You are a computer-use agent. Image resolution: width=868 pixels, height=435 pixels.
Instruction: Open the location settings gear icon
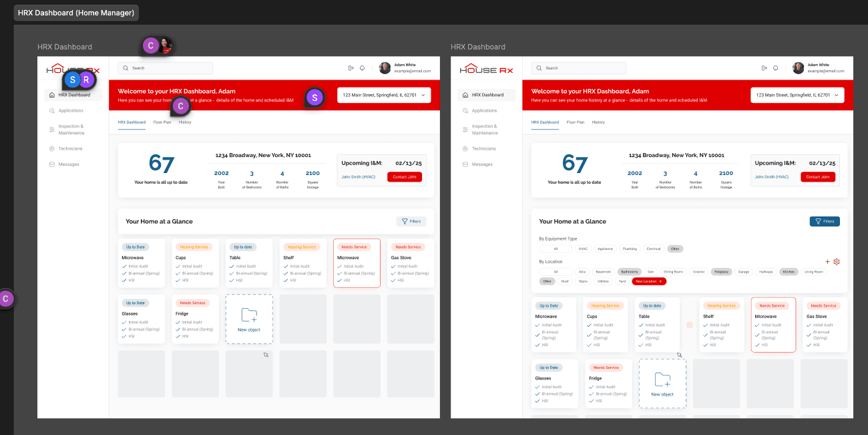pos(837,262)
